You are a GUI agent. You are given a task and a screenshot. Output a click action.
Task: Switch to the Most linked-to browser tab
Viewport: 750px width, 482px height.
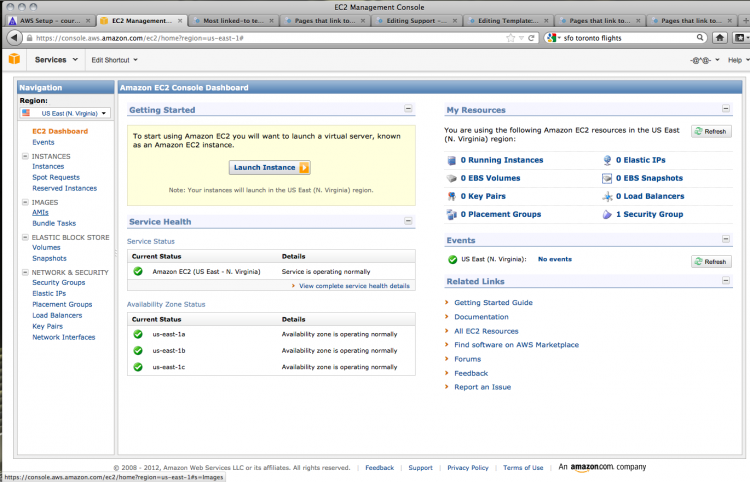233,21
